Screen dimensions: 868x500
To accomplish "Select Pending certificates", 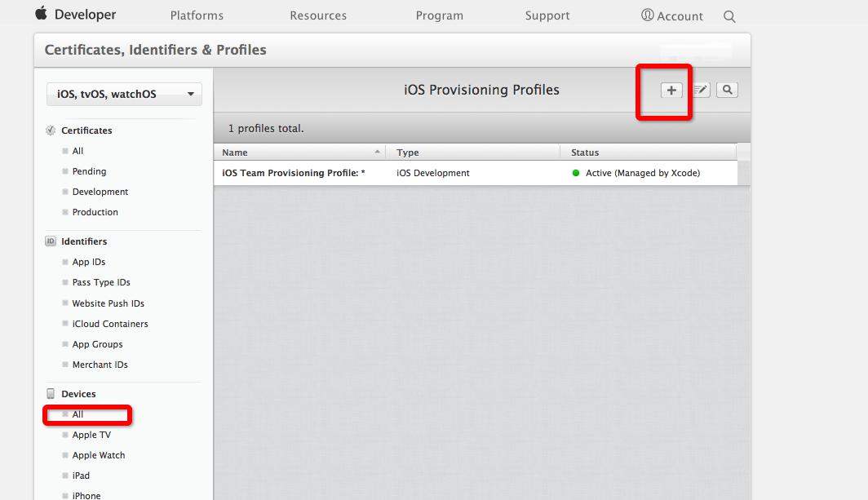I will 89,171.
